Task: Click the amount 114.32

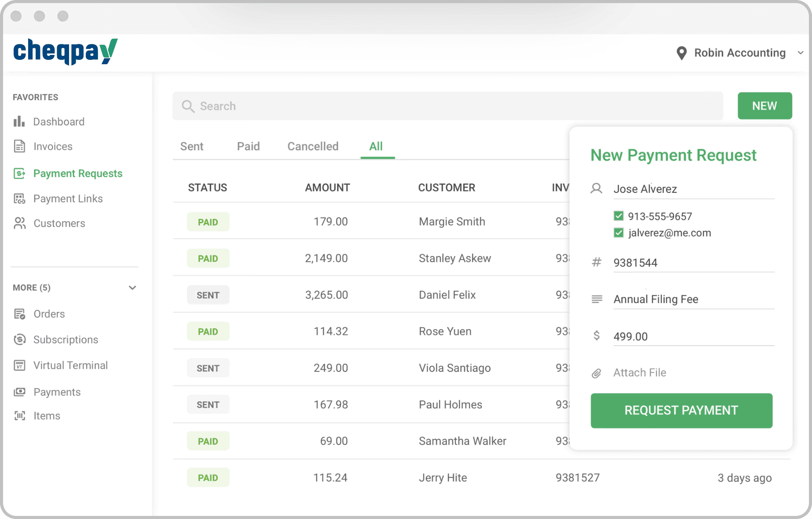Action: [331, 331]
